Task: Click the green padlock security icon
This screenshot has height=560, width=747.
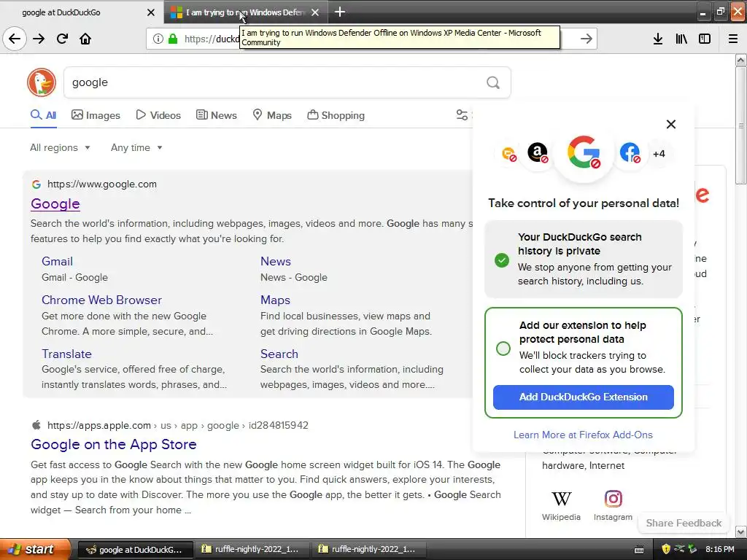Action: pyautogui.click(x=173, y=39)
